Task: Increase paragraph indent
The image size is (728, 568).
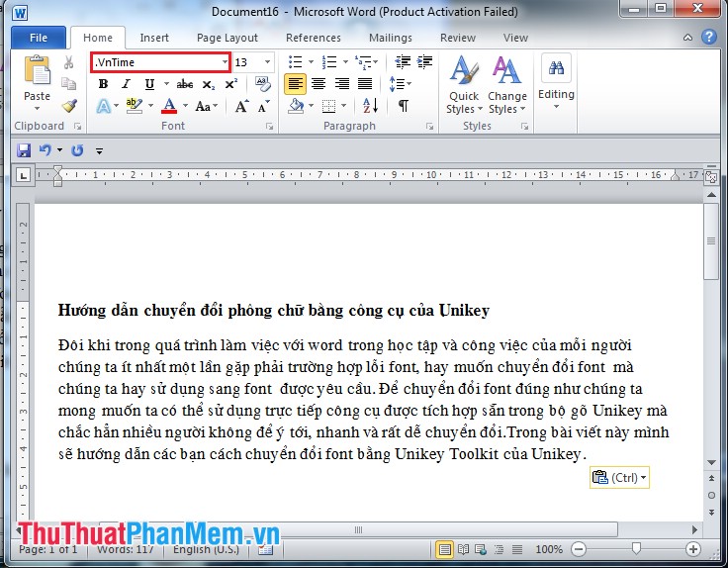Action: coord(424,61)
